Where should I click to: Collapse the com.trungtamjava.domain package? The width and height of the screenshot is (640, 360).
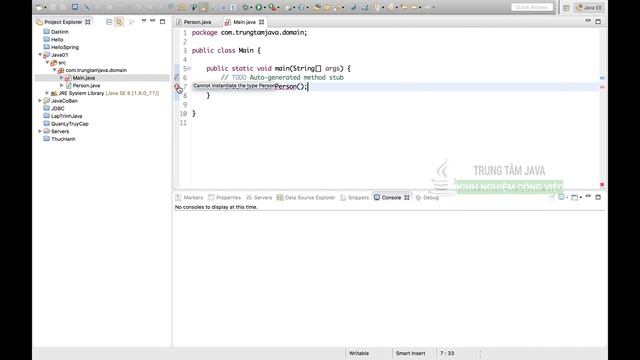(x=55, y=70)
